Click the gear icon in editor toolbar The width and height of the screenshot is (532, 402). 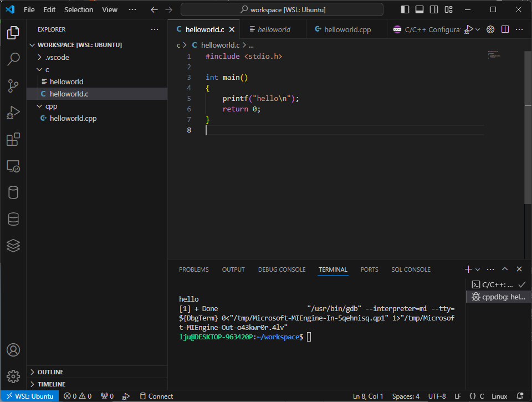point(490,29)
